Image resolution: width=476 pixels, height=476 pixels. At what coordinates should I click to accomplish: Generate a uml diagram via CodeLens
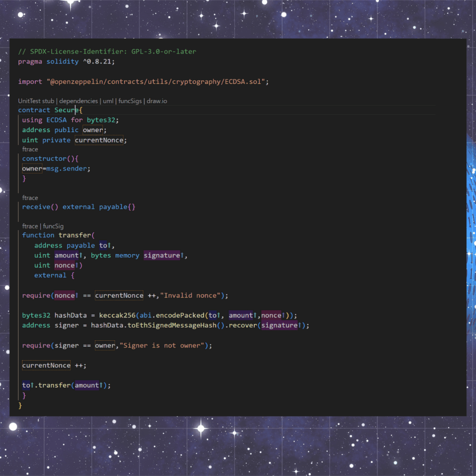[109, 101]
